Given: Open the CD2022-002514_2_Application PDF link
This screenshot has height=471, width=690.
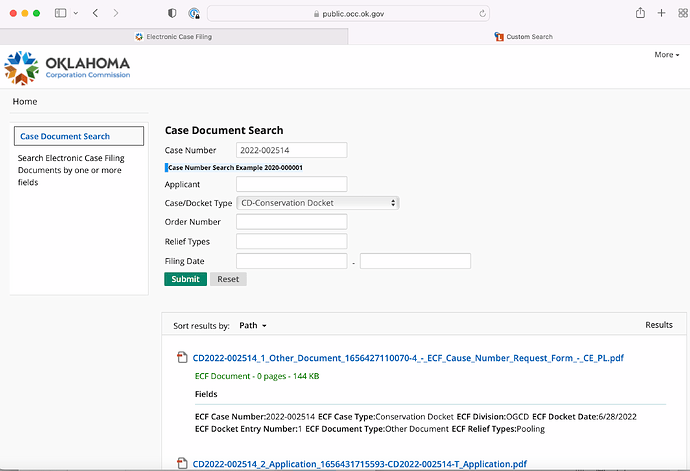Looking at the screenshot, I should [x=360, y=464].
